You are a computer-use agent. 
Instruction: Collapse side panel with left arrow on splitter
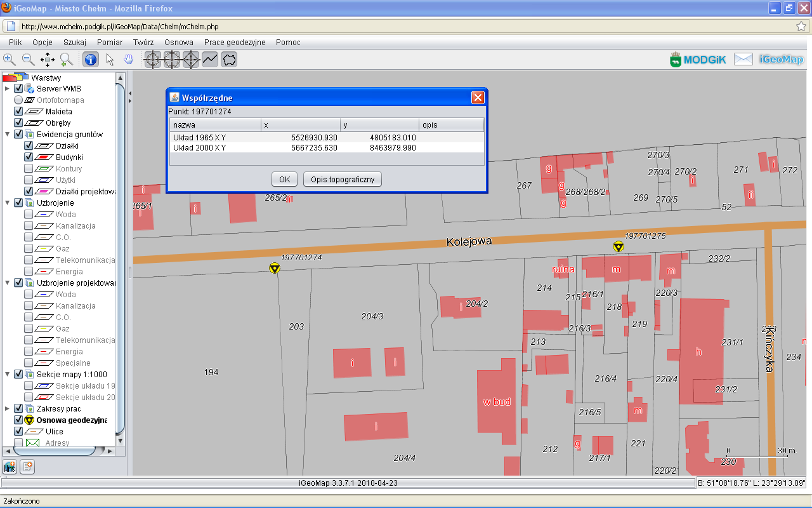[130, 93]
